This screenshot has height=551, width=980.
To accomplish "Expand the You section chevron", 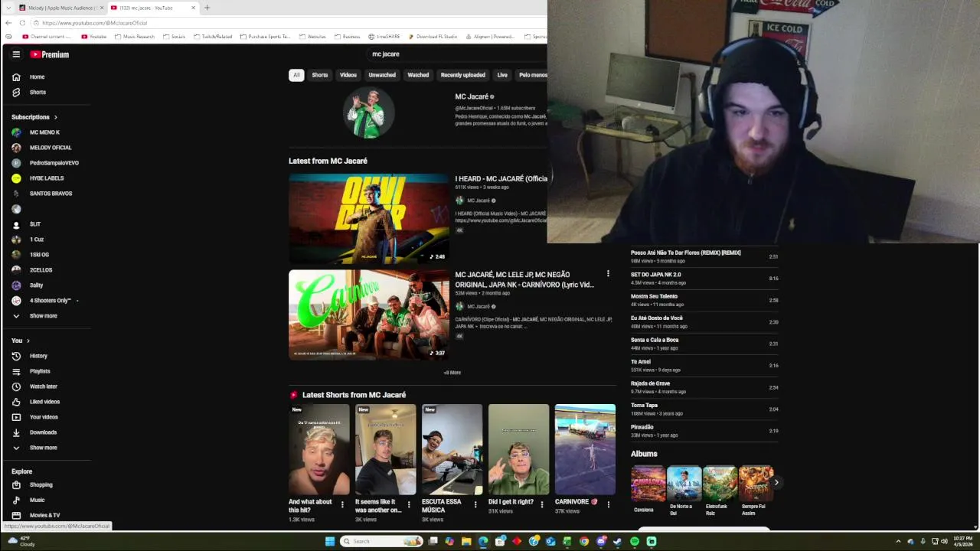I will click(x=28, y=341).
